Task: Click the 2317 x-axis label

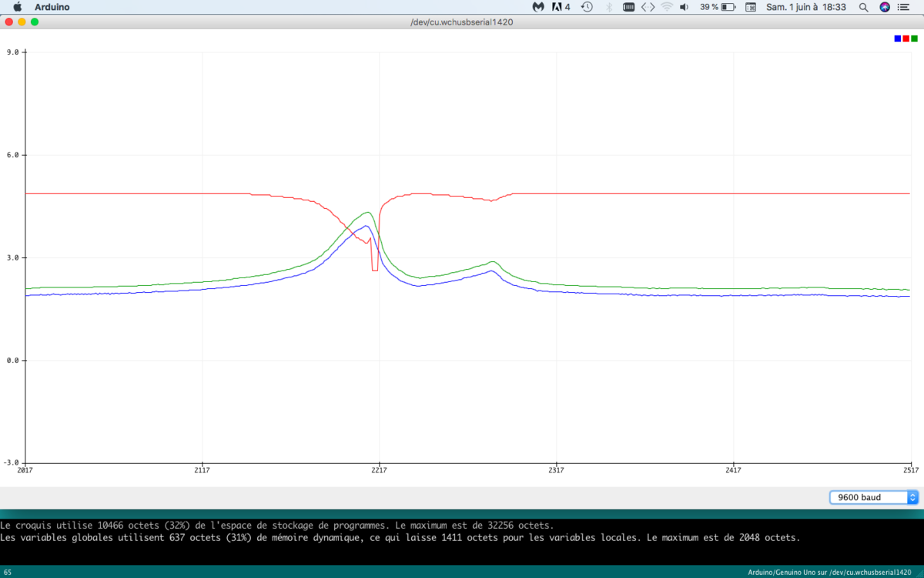Action: click(557, 470)
